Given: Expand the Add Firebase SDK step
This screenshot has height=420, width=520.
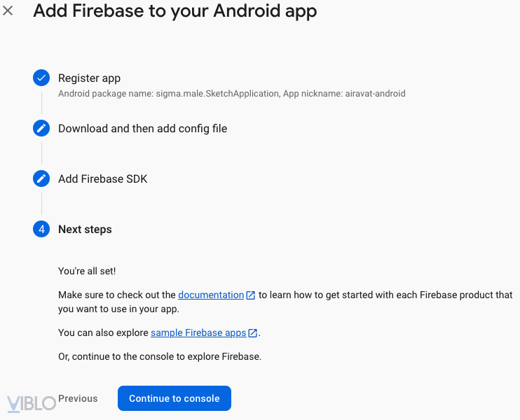Looking at the screenshot, I should [x=103, y=179].
